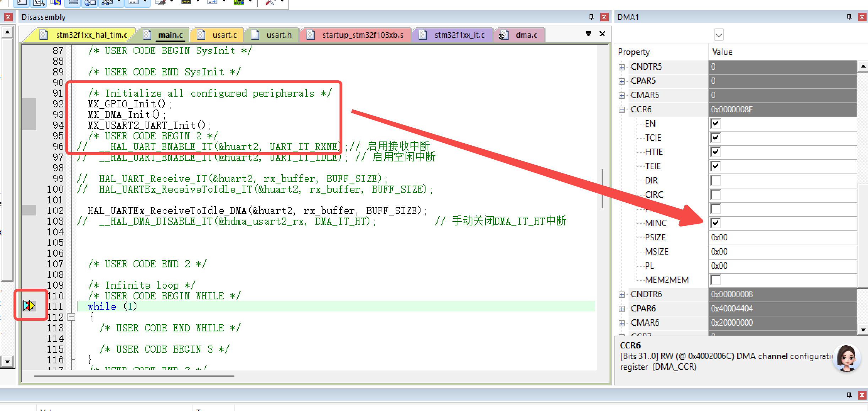Image resolution: width=868 pixels, height=411 pixels.
Task: Collapse the CCR6 register node
Action: coord(622,110)
